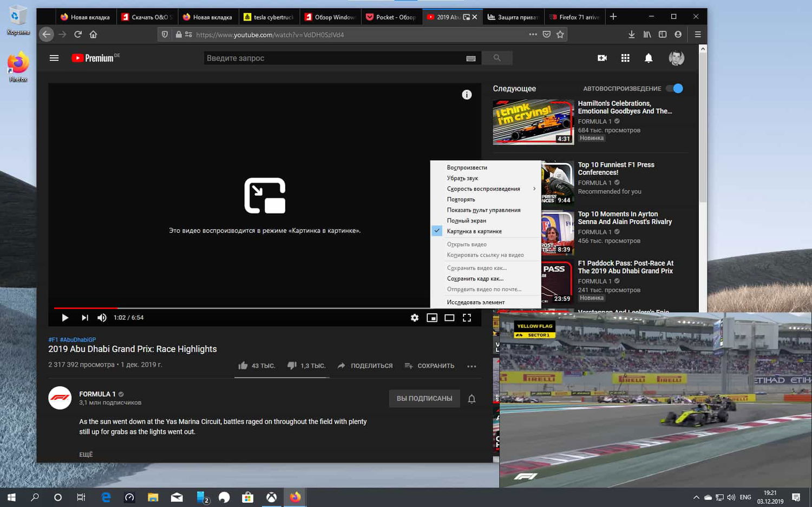Image resolution: width=812 pixels, height=507 pixels.
Task: Click the video settings gear icon
Action: (x=415, y=318)
